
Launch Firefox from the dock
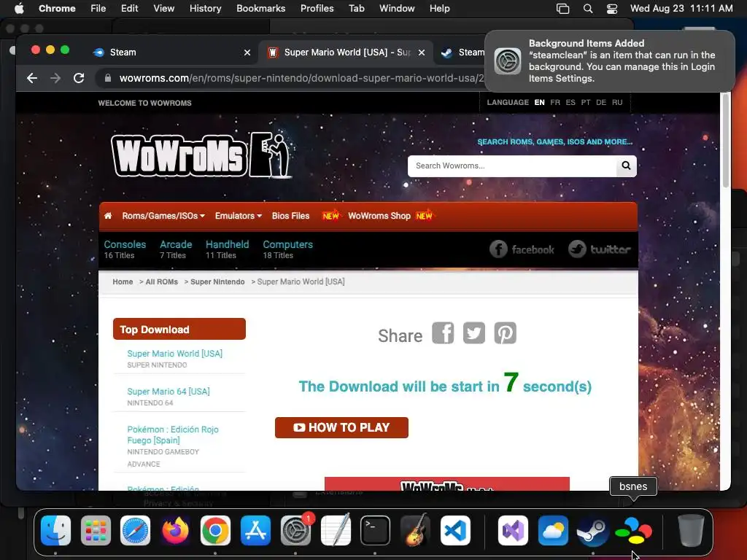click(175, 531)
